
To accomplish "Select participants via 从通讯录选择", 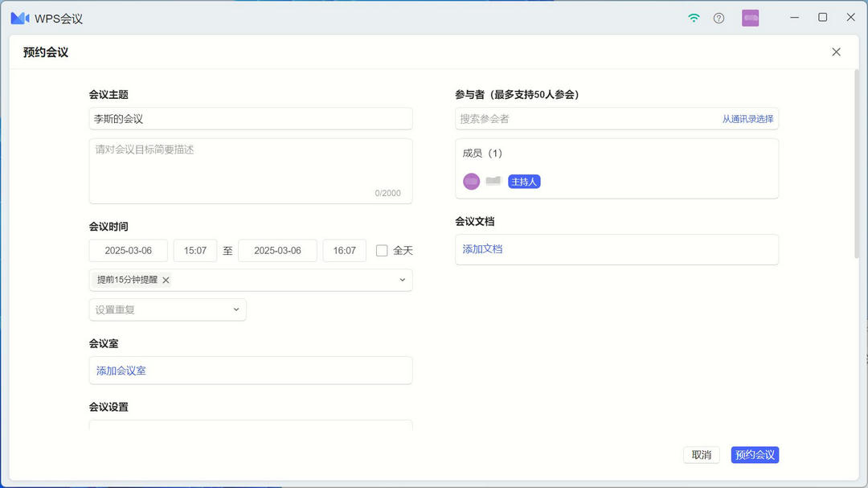I will pyautogui.click(x=749, y=118).
